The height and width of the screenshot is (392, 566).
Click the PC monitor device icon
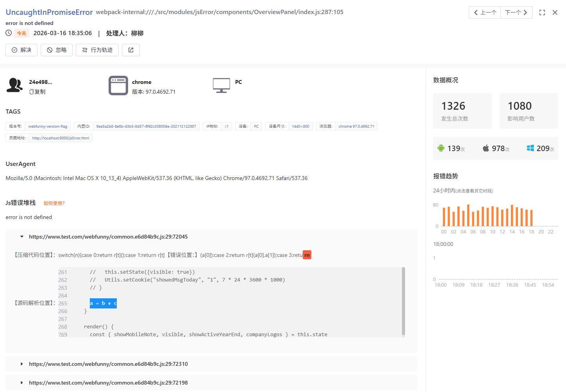[221, 85]
